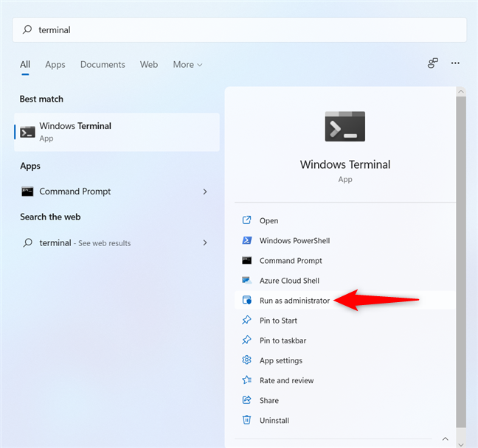This screenshot has width=478, height=448.
Task: Expand the More filter dropdown
Action: tap(187, 65)
